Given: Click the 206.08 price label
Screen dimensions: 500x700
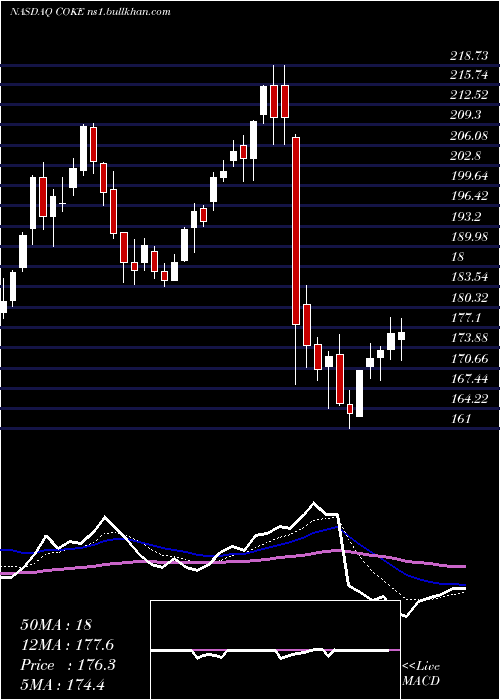Looking at the screenshot, I should click(x=469, y=136).
